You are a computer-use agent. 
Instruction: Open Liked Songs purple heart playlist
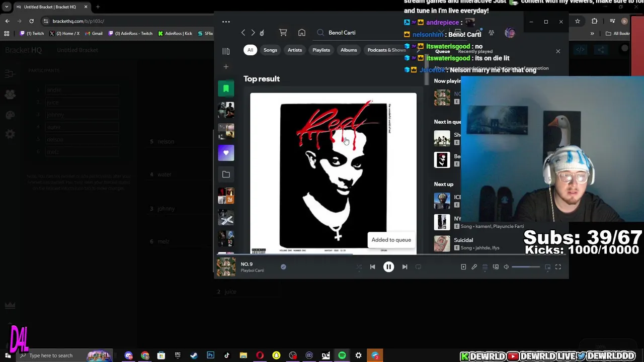point(226,153)
